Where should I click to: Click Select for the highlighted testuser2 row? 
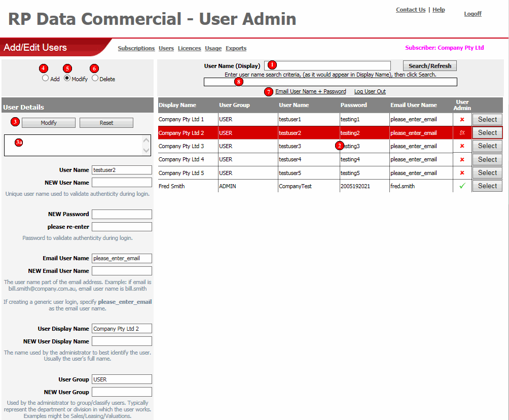pyautogui.click(x=487, y=133)
